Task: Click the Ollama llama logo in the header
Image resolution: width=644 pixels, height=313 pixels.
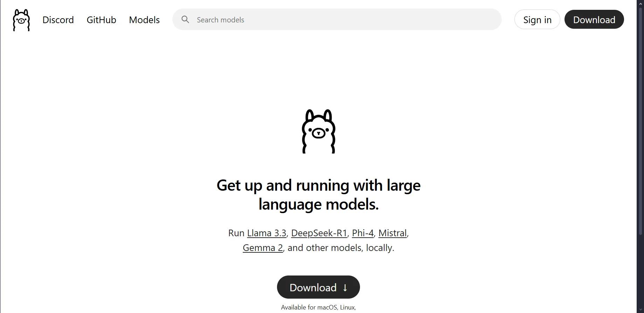Action: coord(21,20)
